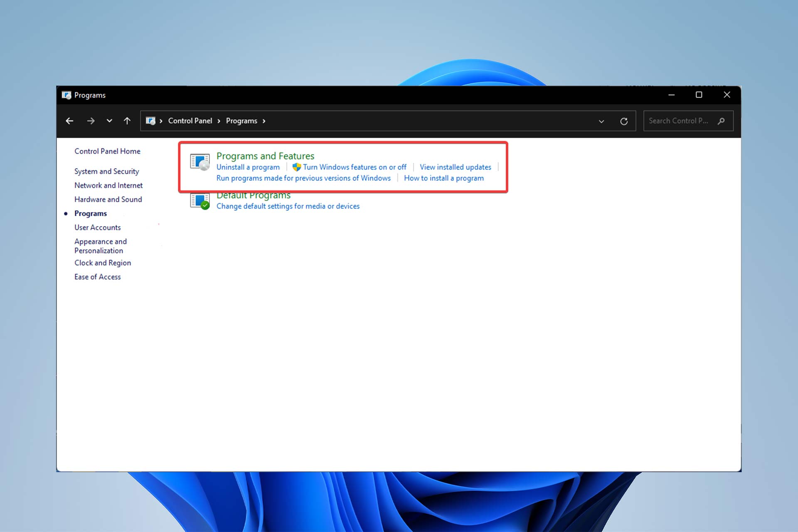The width and height of the screenshot is (798, 532).
Task: Open System and Security from the sidebar
Action: [106, 171]
